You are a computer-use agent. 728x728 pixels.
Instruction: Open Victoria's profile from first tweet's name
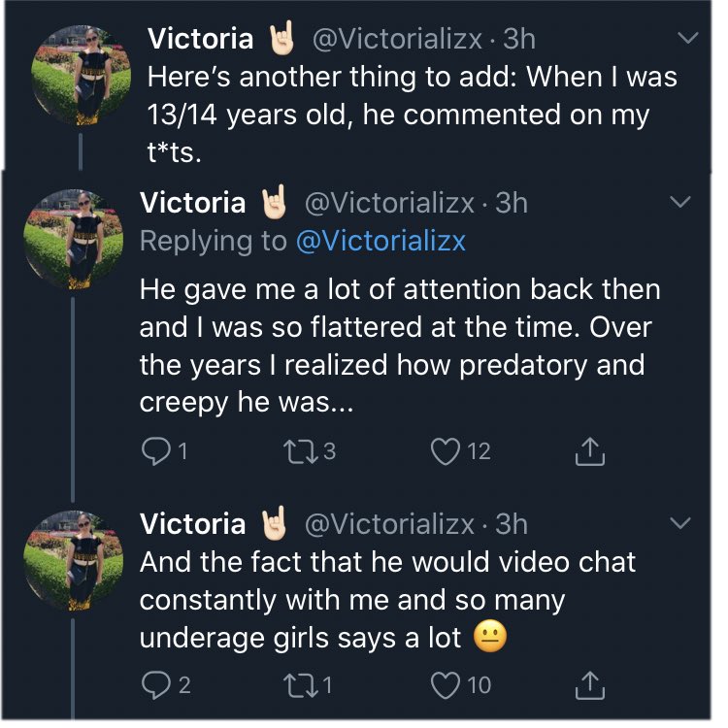coord(200,39)
